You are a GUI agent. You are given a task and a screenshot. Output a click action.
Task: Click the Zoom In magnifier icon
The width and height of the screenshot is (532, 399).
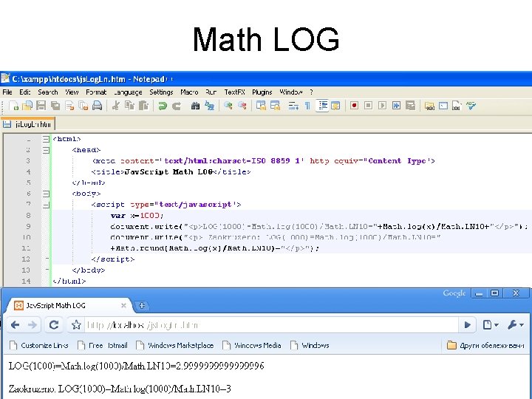(228, 106)
